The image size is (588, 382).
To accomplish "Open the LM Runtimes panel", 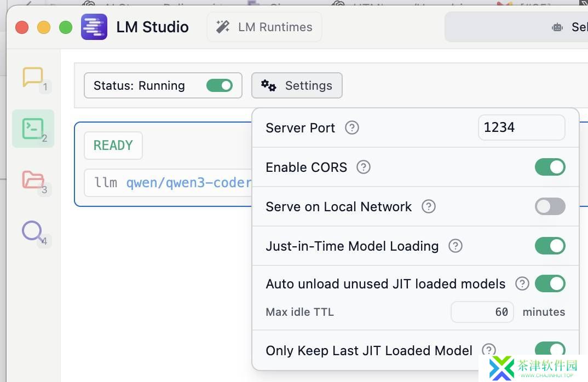I will pyautogui.click(x=264, y=27).
